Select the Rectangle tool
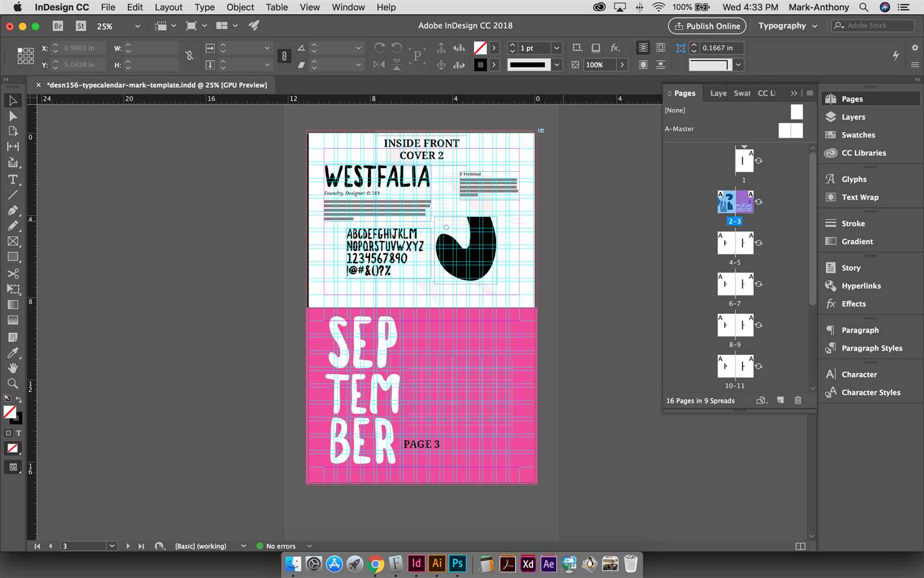924x578 pixels. 13,257
